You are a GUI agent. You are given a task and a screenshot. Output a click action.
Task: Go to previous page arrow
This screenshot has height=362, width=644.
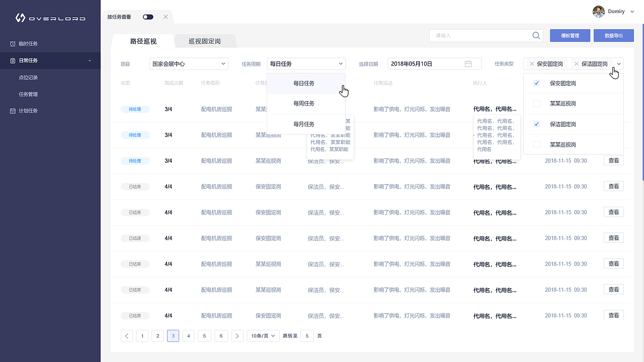[127, 336]
